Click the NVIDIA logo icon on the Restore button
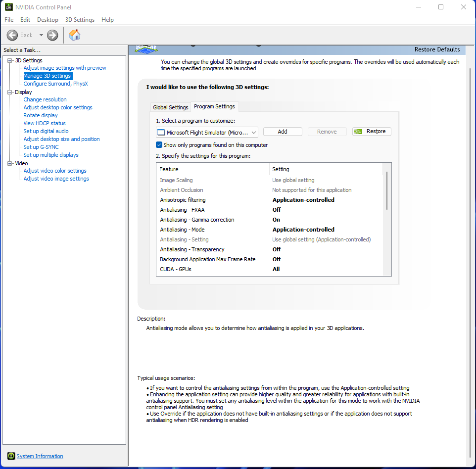Image resolution: width=476 pixels, height=469 pixels. coord(359,131)
